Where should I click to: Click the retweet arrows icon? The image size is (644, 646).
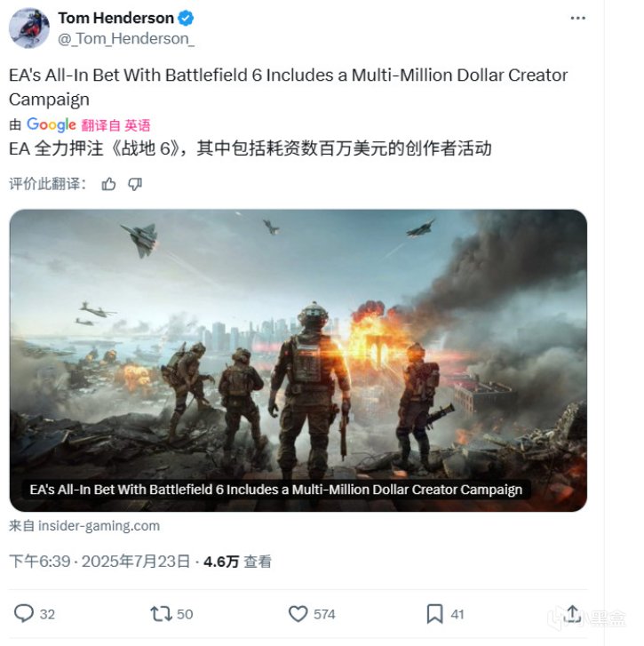161,613
